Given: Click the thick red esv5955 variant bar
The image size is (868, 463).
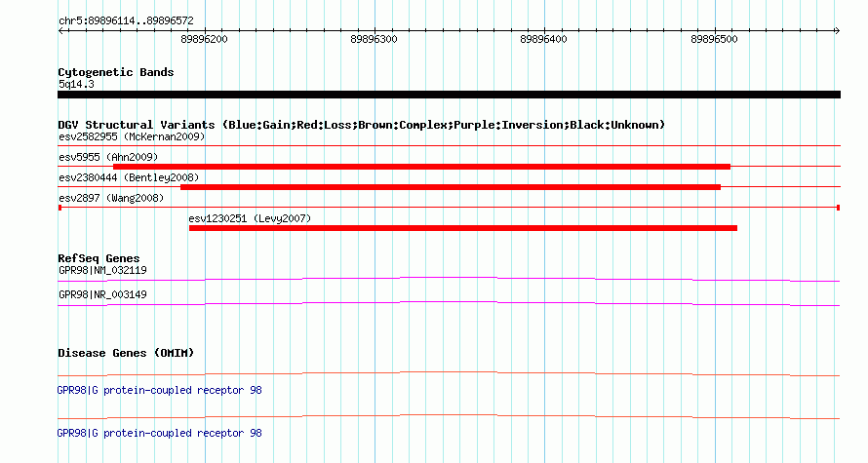Looking at the screenshot, I should click(x=422, y=167).
